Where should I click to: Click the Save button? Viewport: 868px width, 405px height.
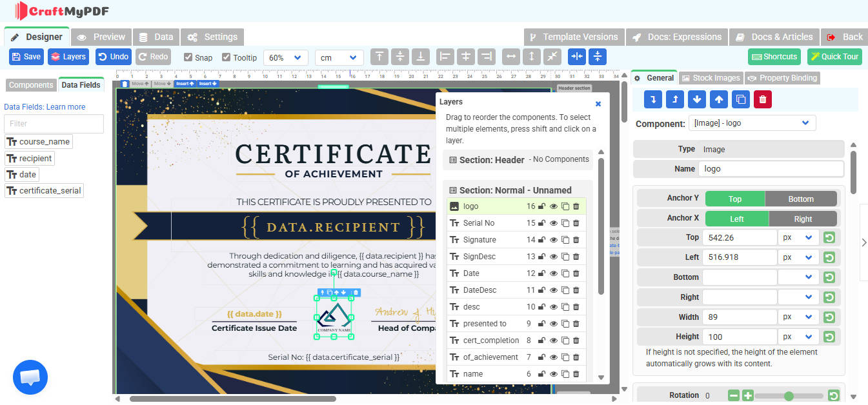(26, 57)
